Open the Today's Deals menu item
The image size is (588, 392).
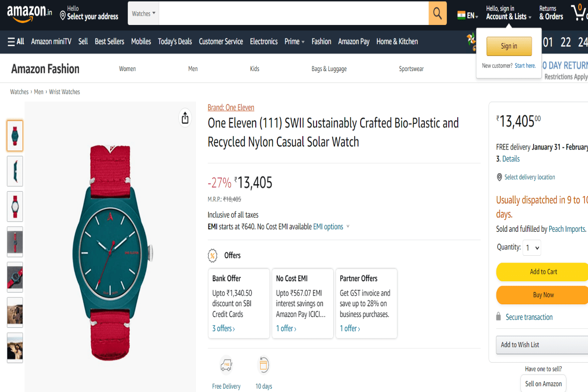tap(174, 42)
